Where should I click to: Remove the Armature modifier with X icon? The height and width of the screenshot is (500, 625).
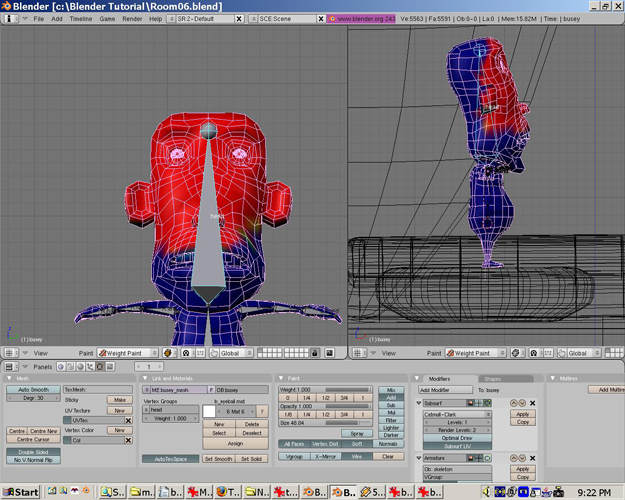(531, 458)
